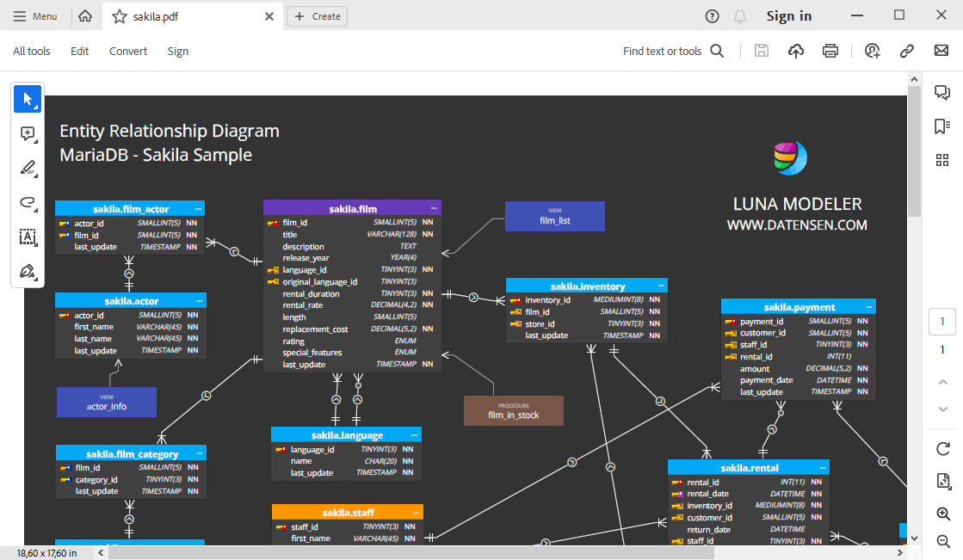Click the Create button
Screen dimensions: 963x560
317,16
